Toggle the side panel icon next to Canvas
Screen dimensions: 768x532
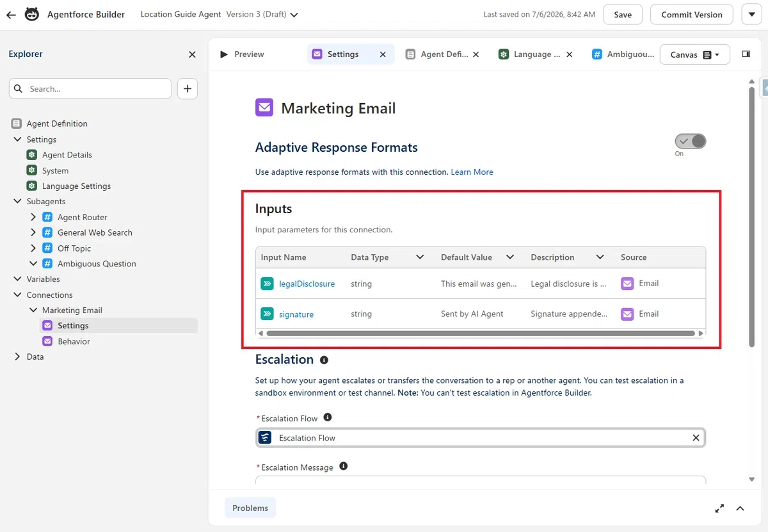(x=746, y=54)
